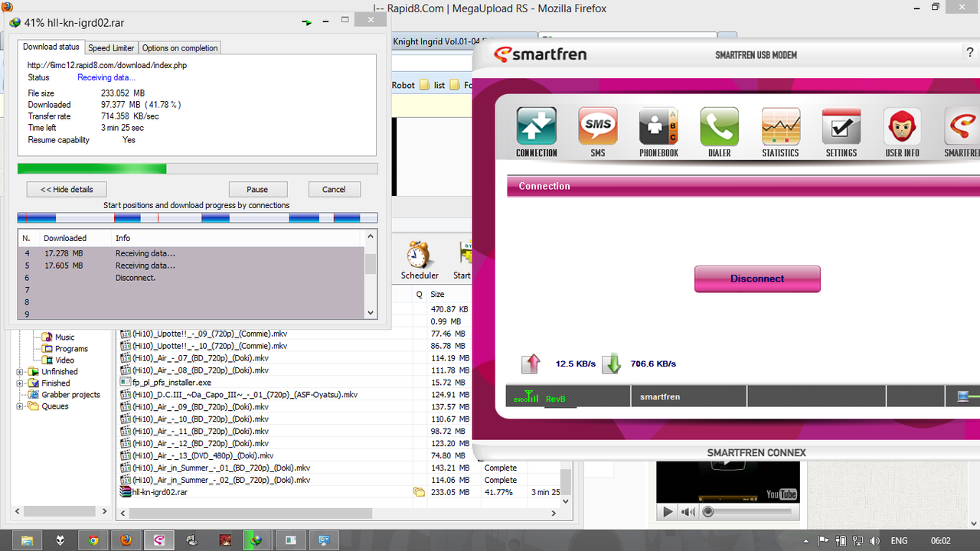Click the Downloaded column header in connections list
Screen dimensions: 980x551
click(74, 238)
